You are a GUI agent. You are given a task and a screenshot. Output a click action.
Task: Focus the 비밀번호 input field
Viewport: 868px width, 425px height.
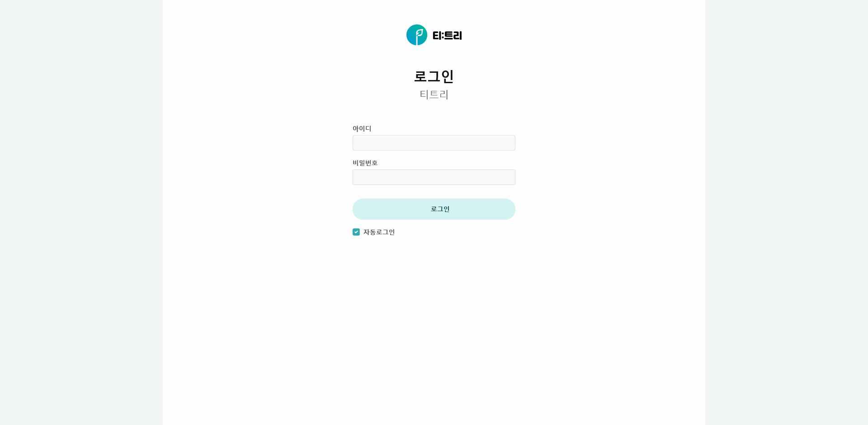[x=434, y=177]
